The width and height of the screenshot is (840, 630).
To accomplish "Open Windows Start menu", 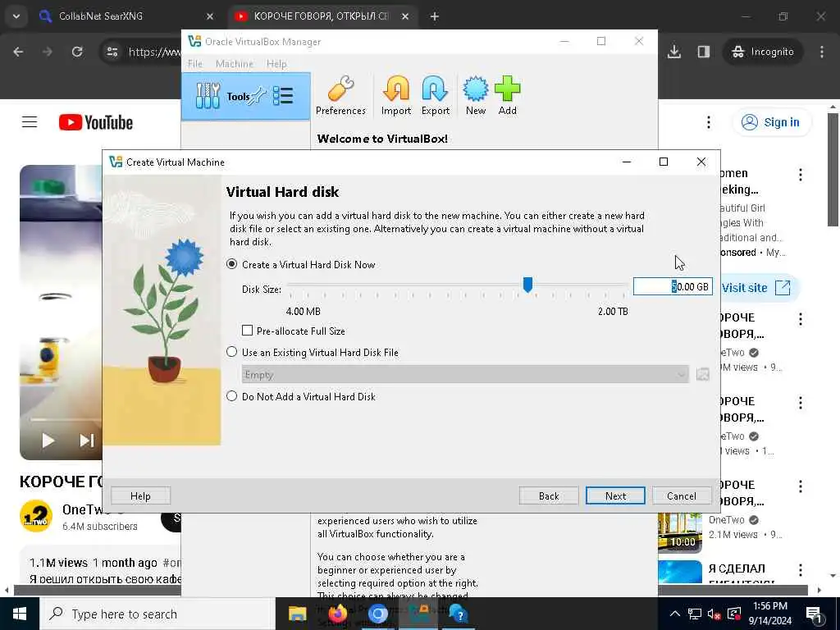I will (20, 614).
